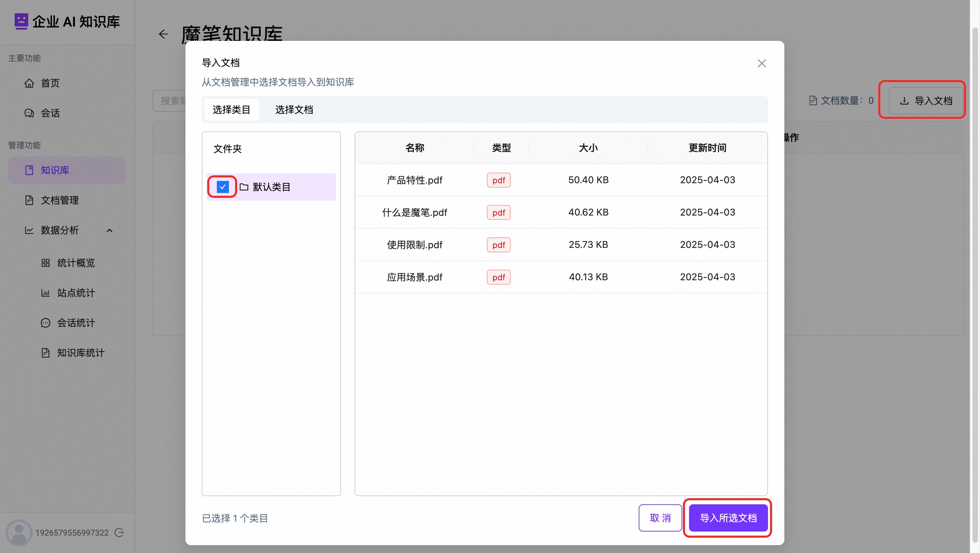The height and width of the screenshot is (553, 980).
Task: Click the 导入文档 button at top right
Action: coord(926,100)
